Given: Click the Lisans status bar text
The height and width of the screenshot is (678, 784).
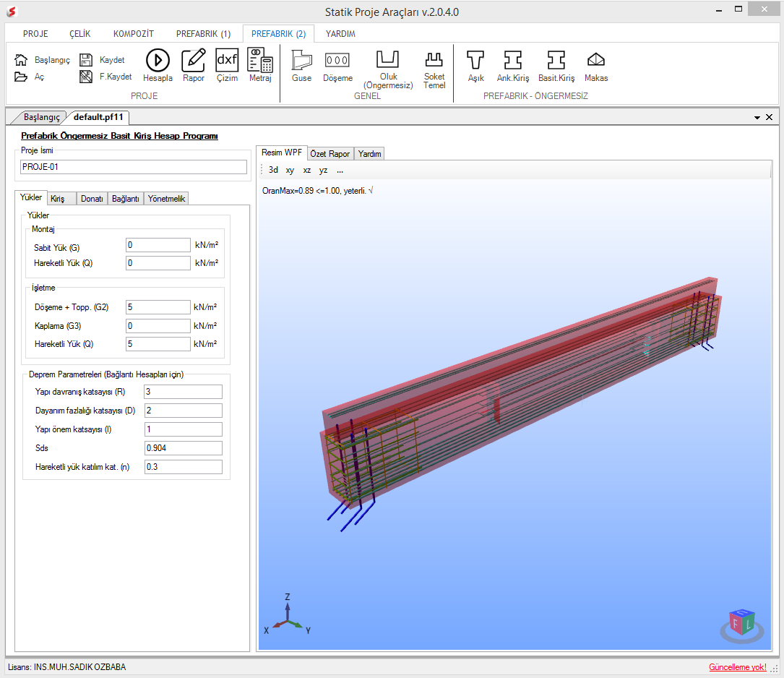Looking at the screenshot, I should (x=67, y=667).
